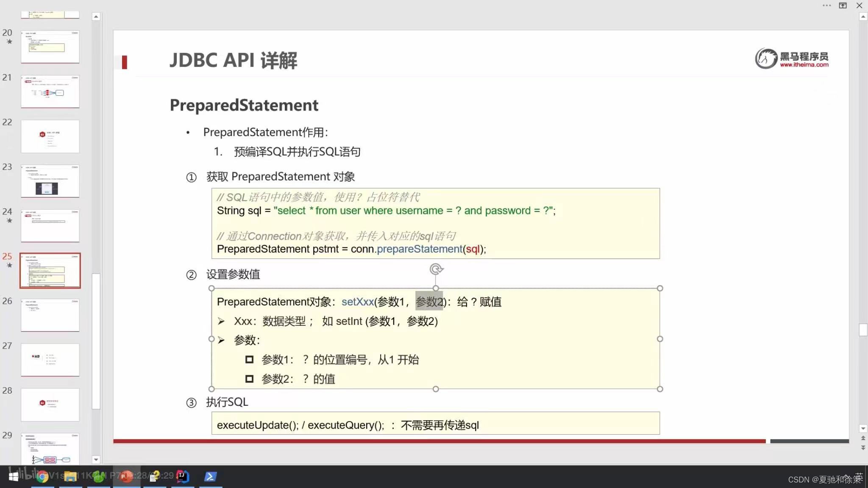Select slide 22 thumbnail
Screen dimensions: 868x488
point(50,136)
